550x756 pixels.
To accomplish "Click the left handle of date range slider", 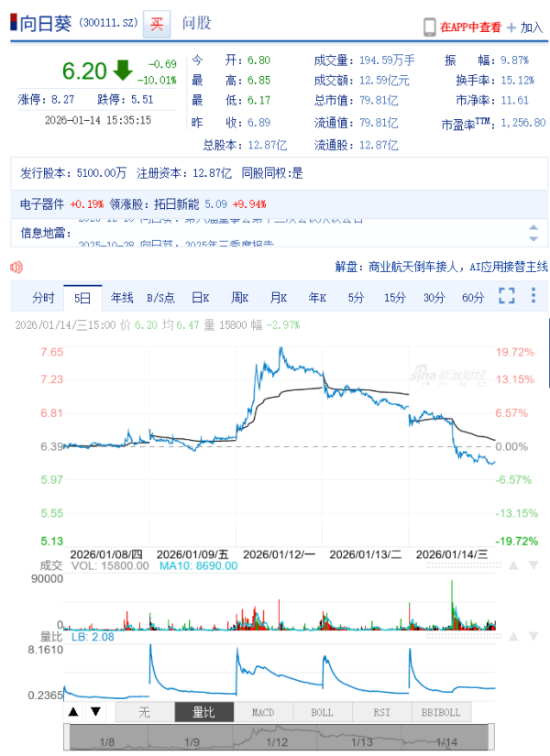I will 66,736.
